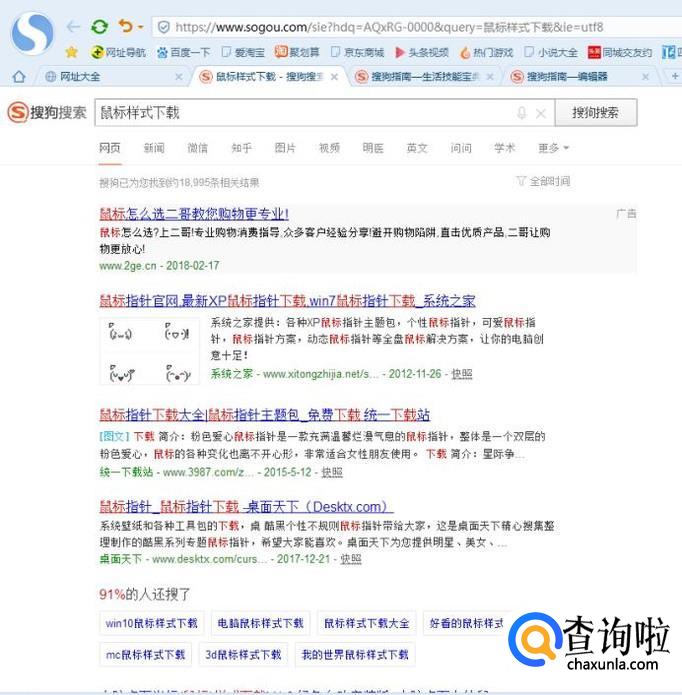Click the favorites star icon

click(x=71, y=52)
